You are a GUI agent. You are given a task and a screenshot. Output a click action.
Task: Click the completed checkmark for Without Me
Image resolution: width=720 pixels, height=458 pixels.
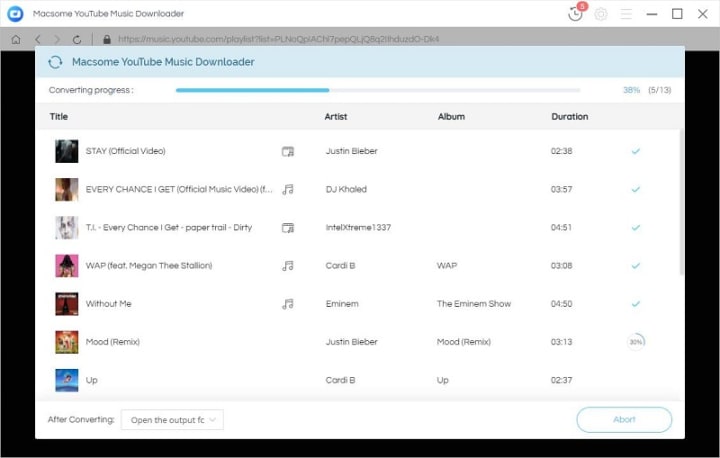pos(636,304)
